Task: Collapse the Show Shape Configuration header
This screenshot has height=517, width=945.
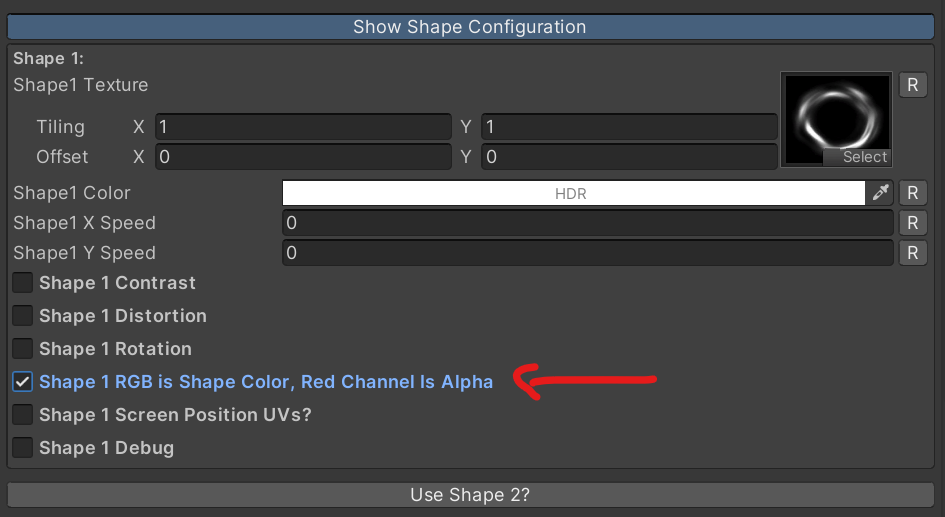Action: [x=471, y=27]
